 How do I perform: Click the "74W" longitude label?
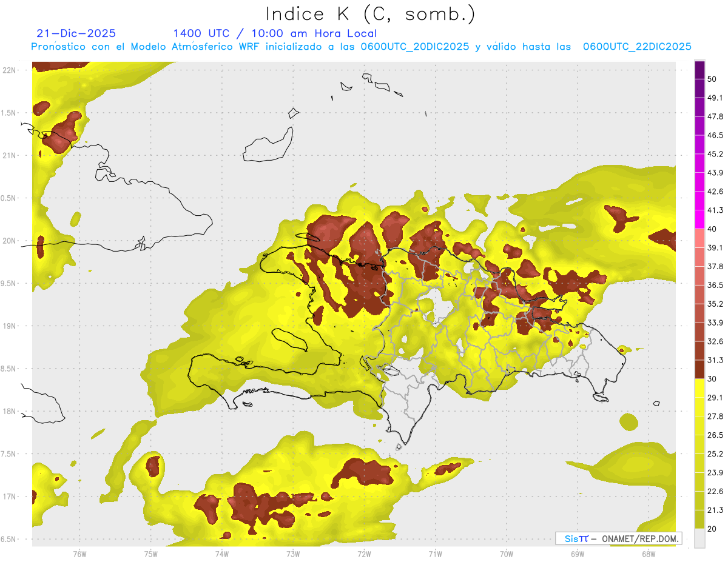[222, 554]
